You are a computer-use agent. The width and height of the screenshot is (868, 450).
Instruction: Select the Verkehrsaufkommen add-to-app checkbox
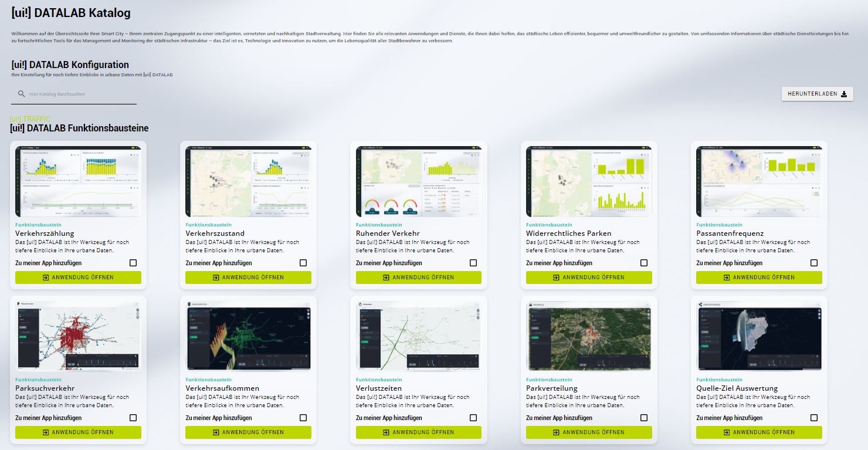pyautogui.click(x=303, y=418)
